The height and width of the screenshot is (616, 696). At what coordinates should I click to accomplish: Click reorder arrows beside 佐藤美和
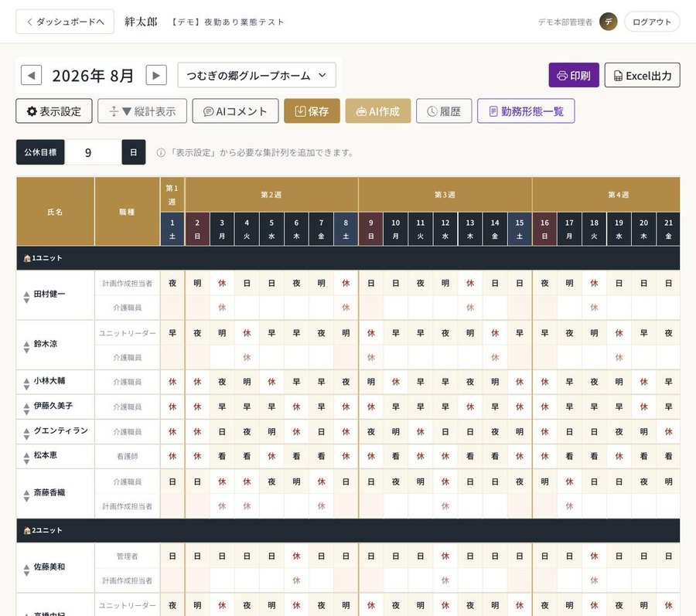tap(26, 570)
